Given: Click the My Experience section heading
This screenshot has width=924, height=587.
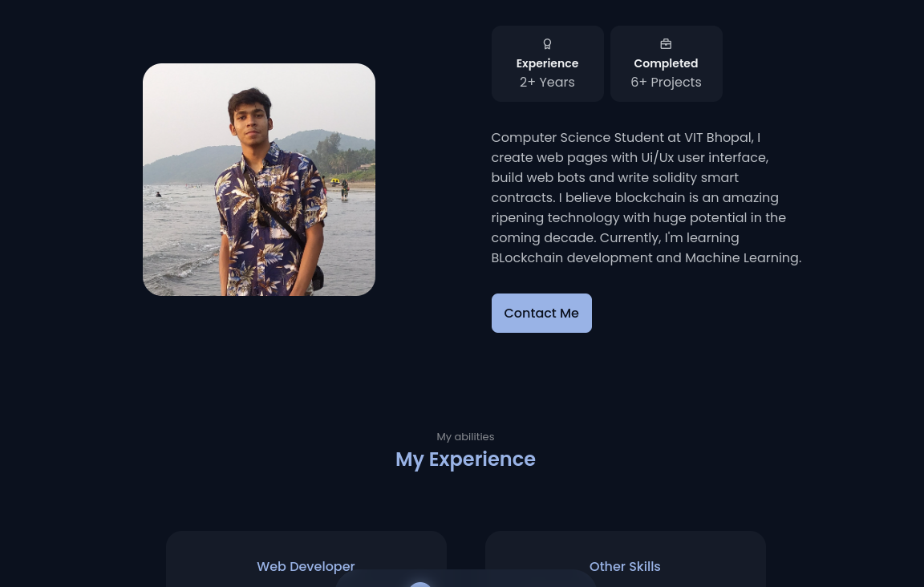Looking at the screenshot, I should point(465,459).
